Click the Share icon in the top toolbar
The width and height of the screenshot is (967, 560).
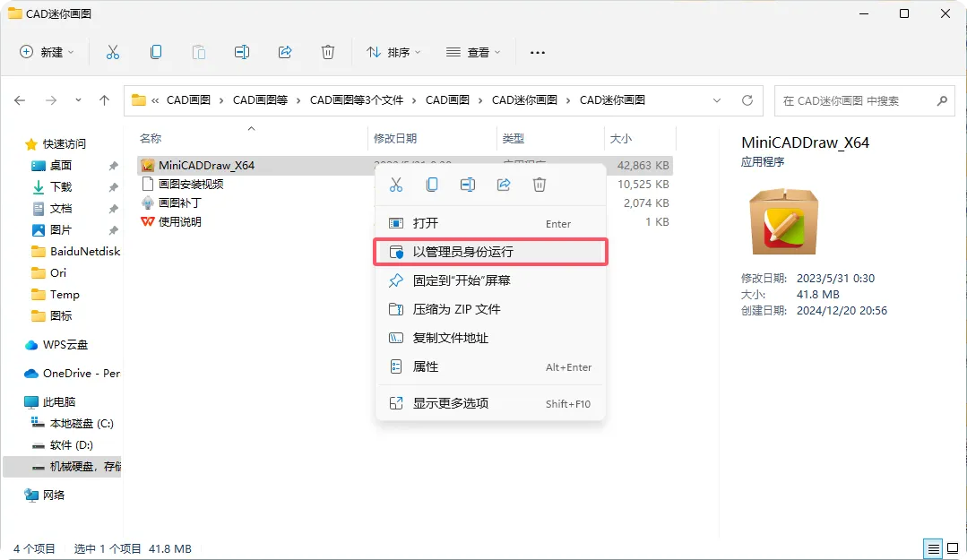tap(285, 53)
